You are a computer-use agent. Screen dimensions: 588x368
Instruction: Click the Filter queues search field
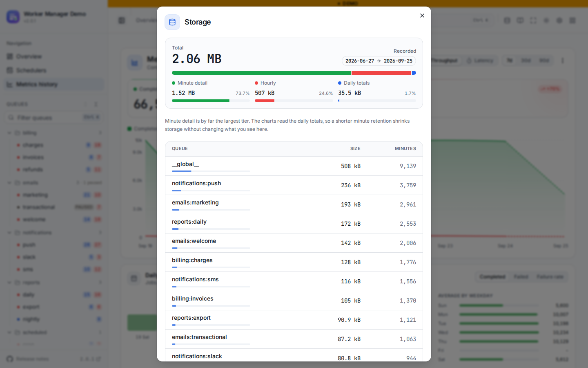pos(53,118)
